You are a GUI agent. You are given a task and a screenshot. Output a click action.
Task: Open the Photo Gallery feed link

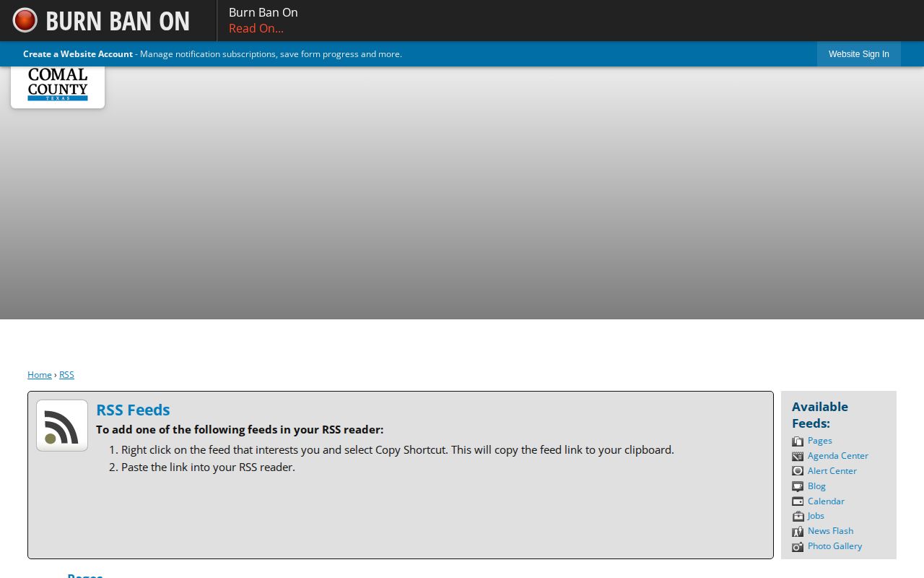[x=834, y=546]
